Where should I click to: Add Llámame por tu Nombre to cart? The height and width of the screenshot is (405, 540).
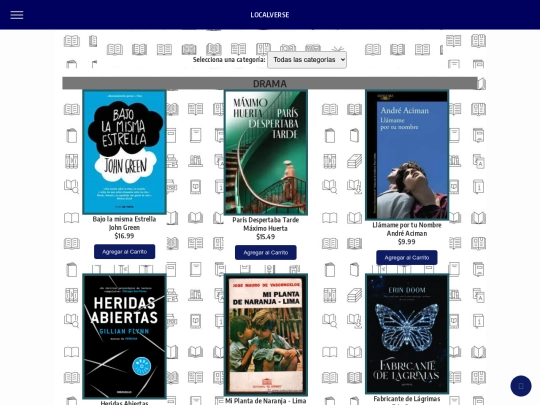coord(407,258)
